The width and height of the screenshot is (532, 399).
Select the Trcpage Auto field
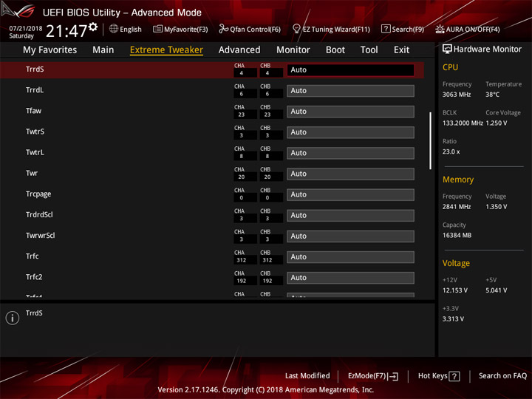point(350,194)
